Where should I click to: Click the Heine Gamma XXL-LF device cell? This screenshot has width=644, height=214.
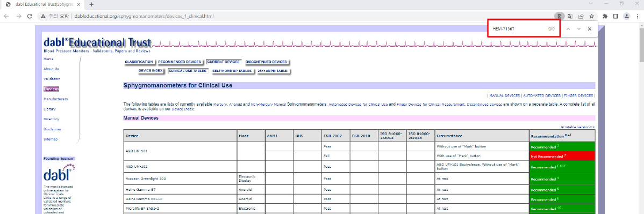[x=180, y=199]
